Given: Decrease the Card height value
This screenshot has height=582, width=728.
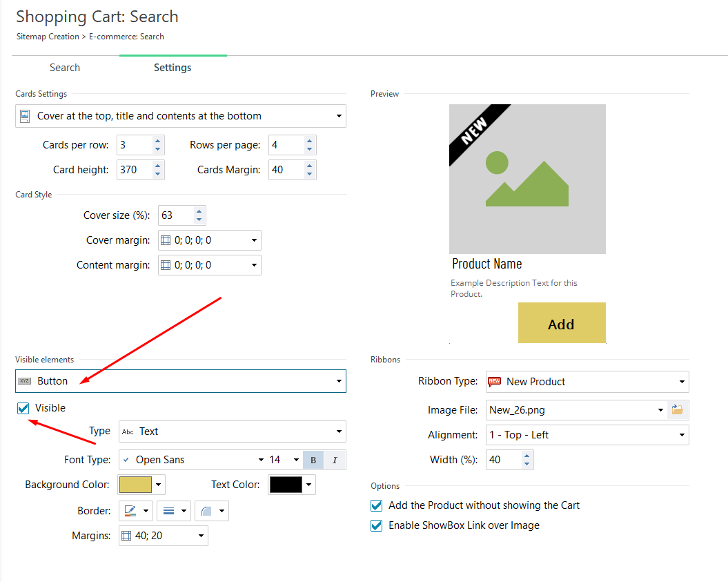Looking at the screenshot, I should 158,174.
